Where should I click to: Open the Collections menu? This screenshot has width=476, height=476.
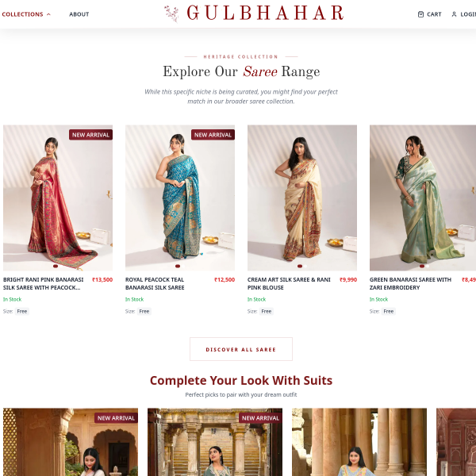pyautogui.click(x=22, y=14)
